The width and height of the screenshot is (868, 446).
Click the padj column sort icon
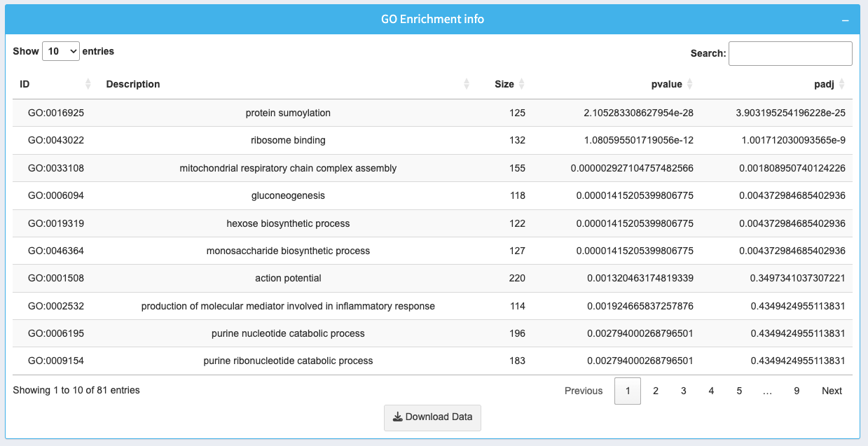point(841,84)
